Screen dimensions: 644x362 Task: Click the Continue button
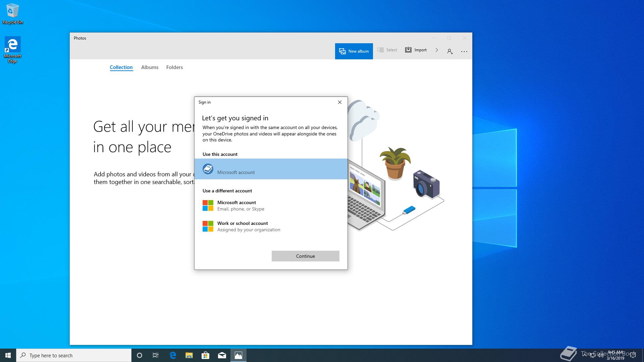click(306, 256)
